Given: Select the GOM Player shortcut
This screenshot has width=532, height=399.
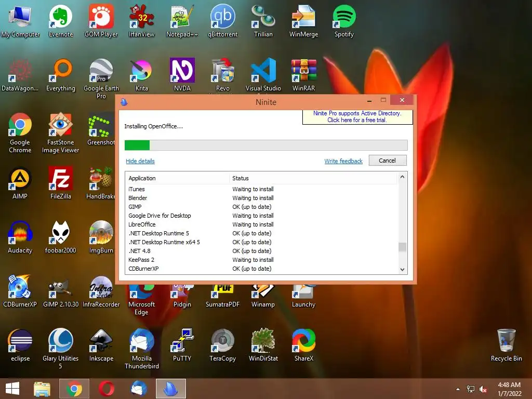Looking at the screenshot, I should click(x=101, y=21).
